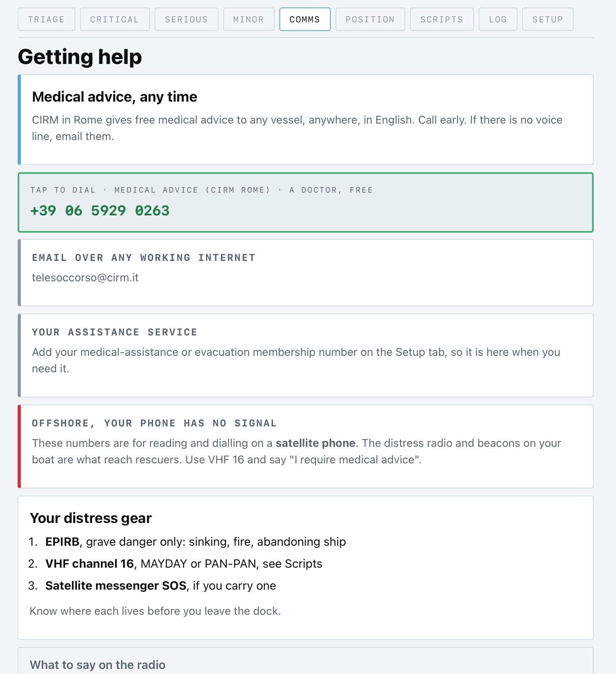The image size is (616, 674).
Task: Open the Scripts tab
Action: pyautogui.click(x=442, y=19)
